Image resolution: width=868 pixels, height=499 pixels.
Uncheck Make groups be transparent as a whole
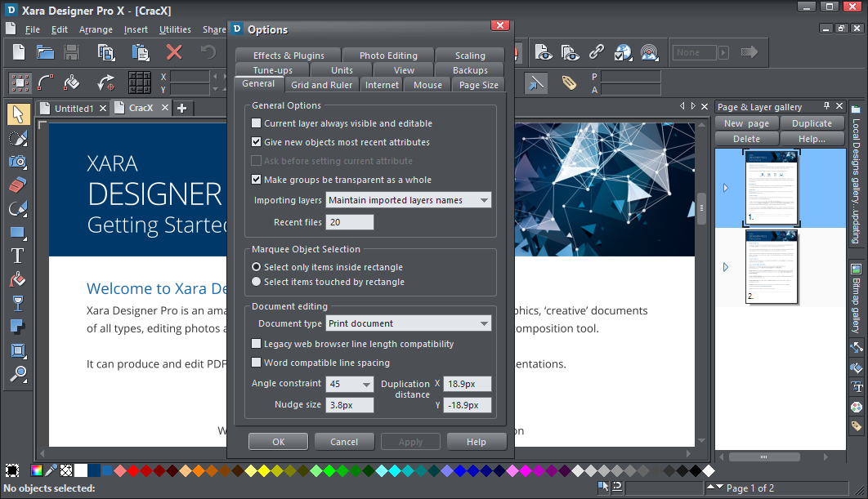point(257,179)
